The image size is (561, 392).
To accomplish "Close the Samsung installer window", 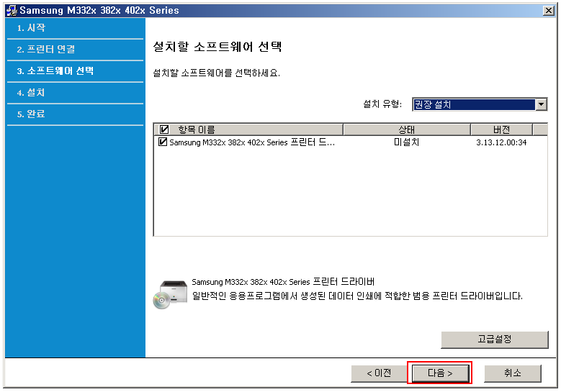I will point(549,10).
